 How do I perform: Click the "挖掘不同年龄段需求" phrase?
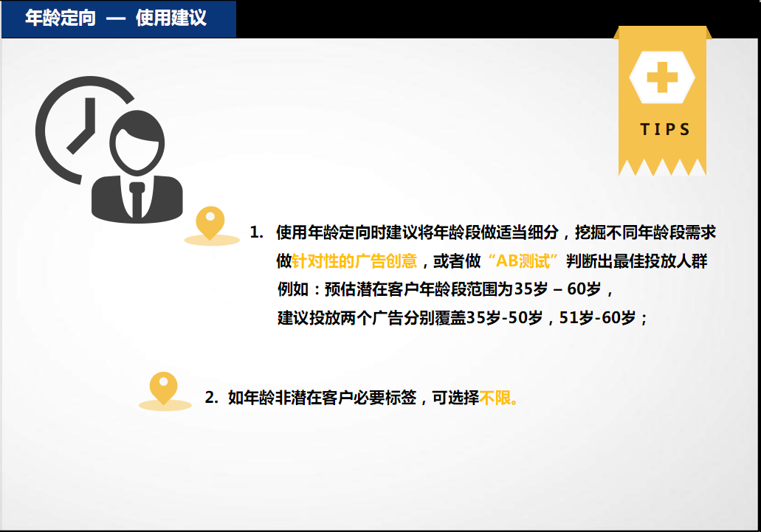pos(645,232)
